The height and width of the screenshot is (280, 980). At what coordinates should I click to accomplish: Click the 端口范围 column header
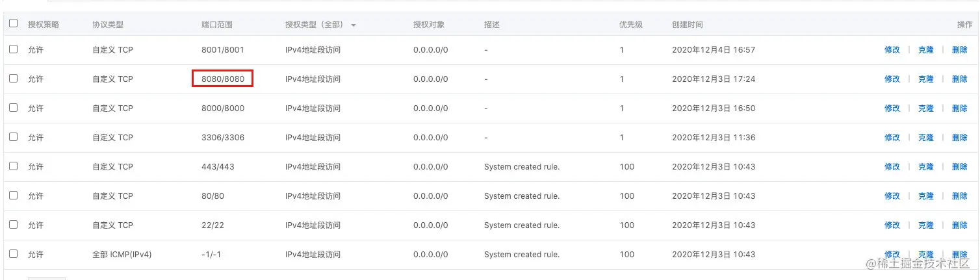click(x=217, y=25)
